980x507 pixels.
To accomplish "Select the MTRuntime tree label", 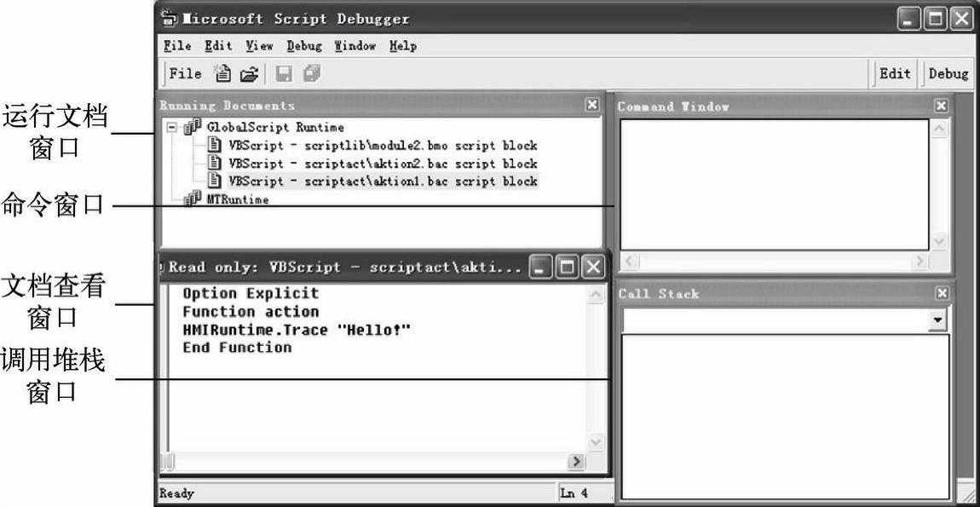I will (x=238, y=200).
